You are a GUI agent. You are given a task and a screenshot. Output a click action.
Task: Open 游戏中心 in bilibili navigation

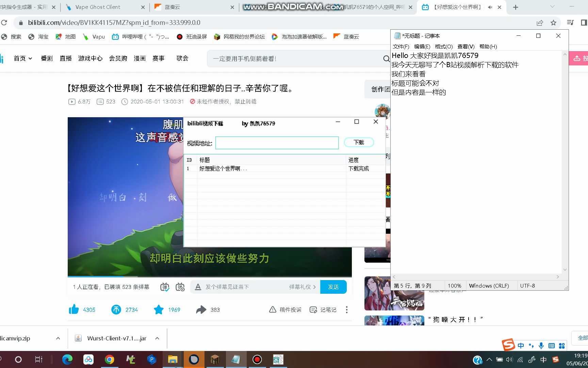coord(90,59)
